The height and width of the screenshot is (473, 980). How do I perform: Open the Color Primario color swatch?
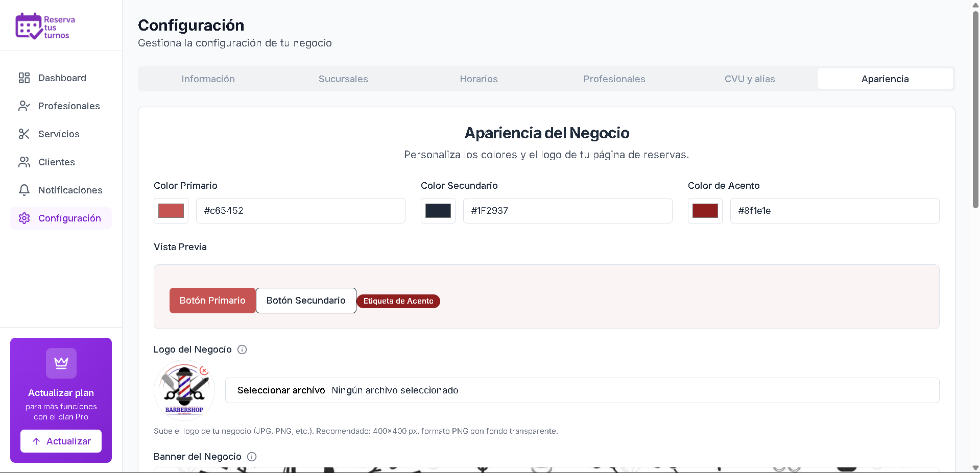[171, 210]
